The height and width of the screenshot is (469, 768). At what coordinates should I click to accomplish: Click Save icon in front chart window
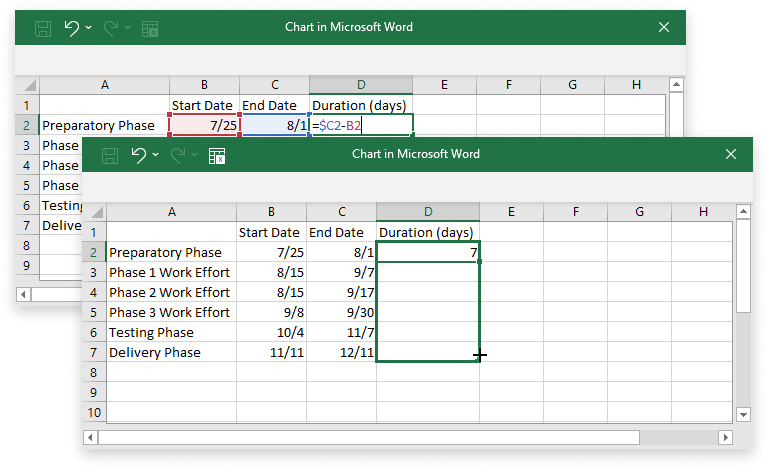pos(110,155)
